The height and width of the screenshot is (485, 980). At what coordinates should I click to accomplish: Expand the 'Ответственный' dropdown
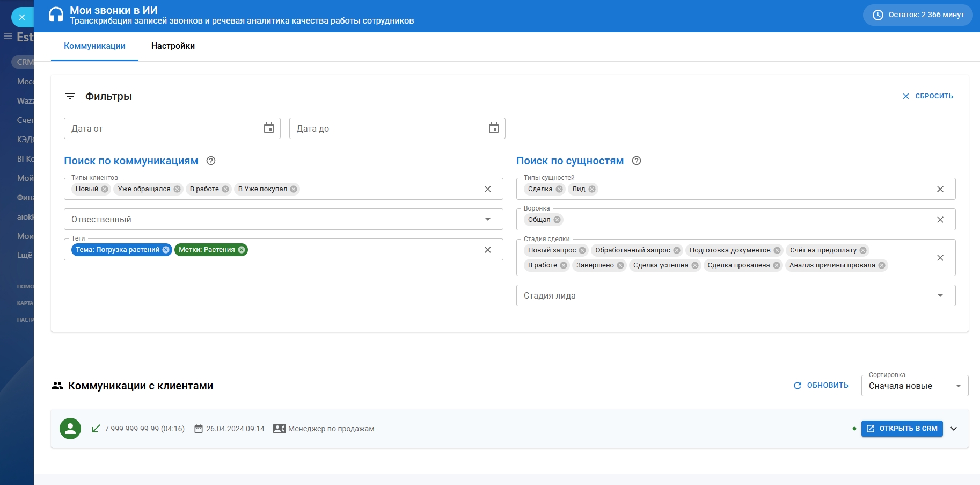[487, 219]
